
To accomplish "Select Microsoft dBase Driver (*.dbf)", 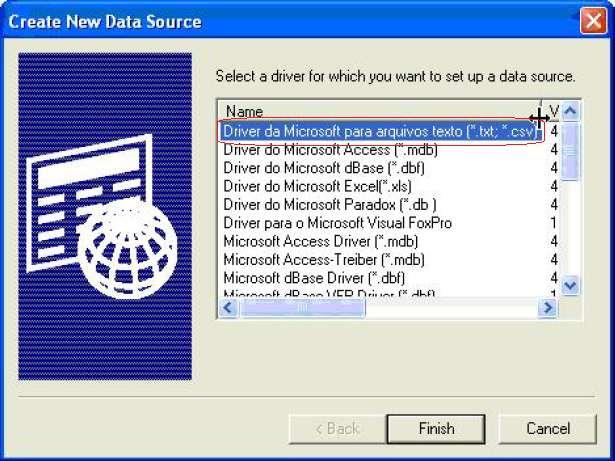I will [314, 278].
